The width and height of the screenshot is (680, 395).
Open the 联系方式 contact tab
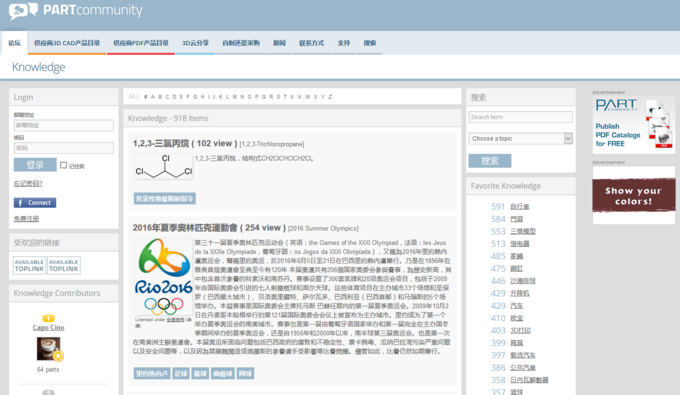[x=311, y=43]
